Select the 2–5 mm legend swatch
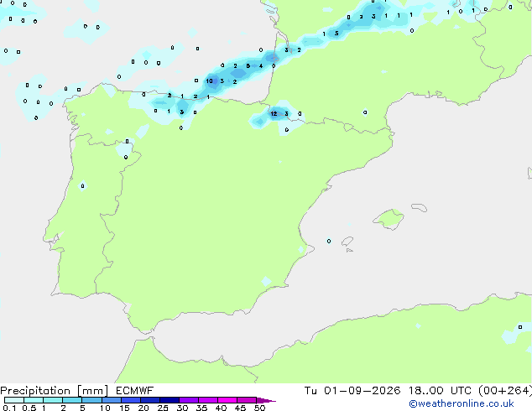Screen dimensions: 532x411 [x=72, y=400]
